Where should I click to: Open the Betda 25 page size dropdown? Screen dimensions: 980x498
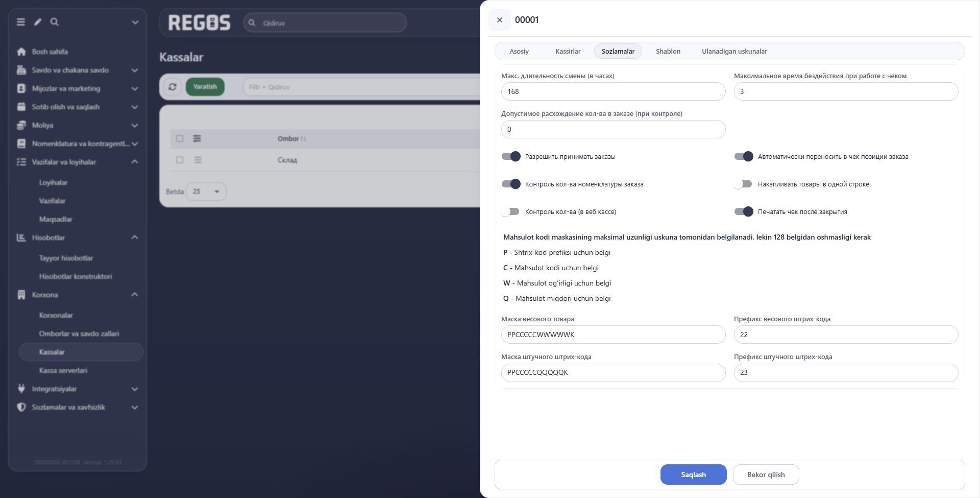[x=206, y=192]
